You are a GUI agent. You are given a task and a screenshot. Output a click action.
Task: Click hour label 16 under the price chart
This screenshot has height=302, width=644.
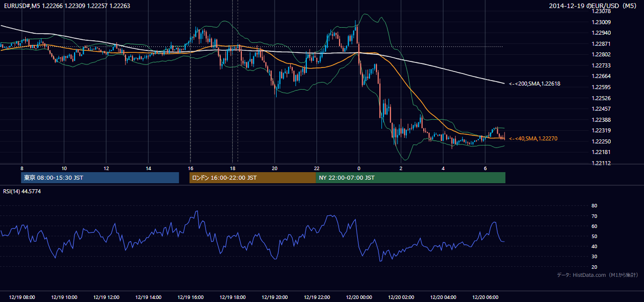coord(190,168)
